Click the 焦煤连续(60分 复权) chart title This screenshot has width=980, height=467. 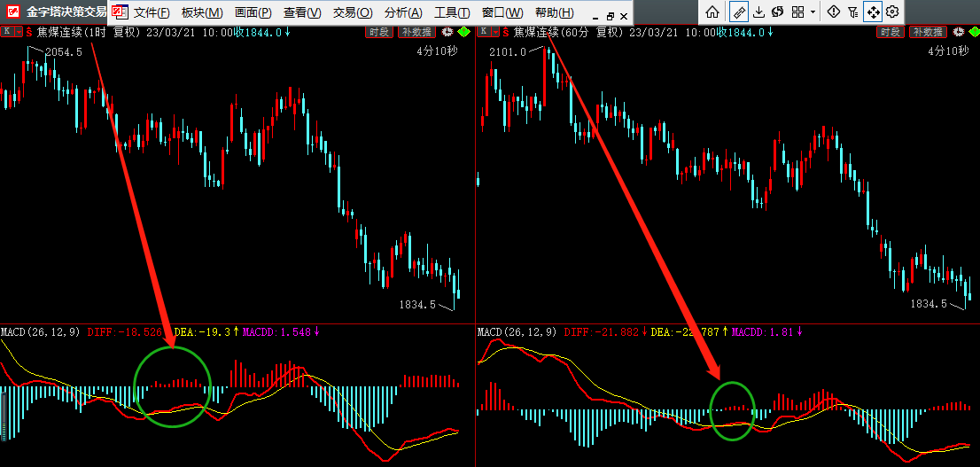[x=570, y=32]
